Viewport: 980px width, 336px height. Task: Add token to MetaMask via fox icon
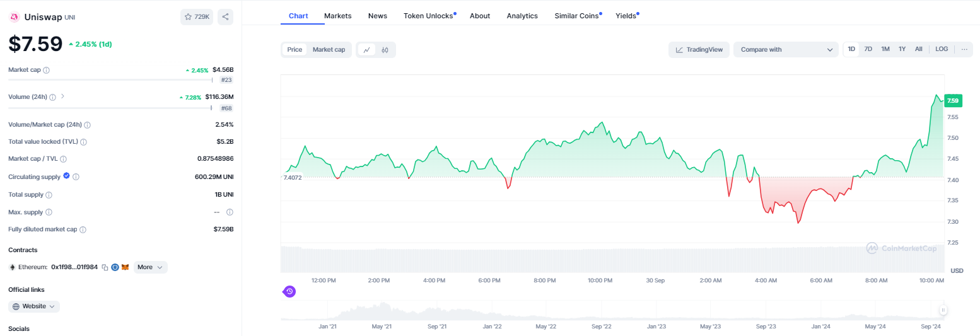(125, 267)
